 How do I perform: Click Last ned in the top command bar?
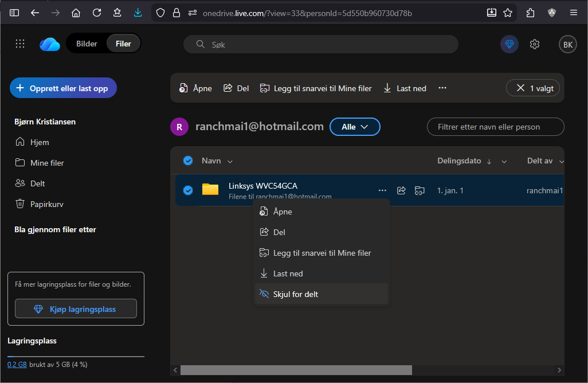(x=405, y=88)
